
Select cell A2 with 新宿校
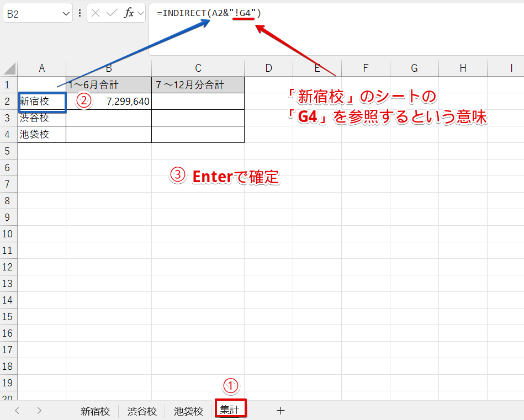[x=42, y=102]
